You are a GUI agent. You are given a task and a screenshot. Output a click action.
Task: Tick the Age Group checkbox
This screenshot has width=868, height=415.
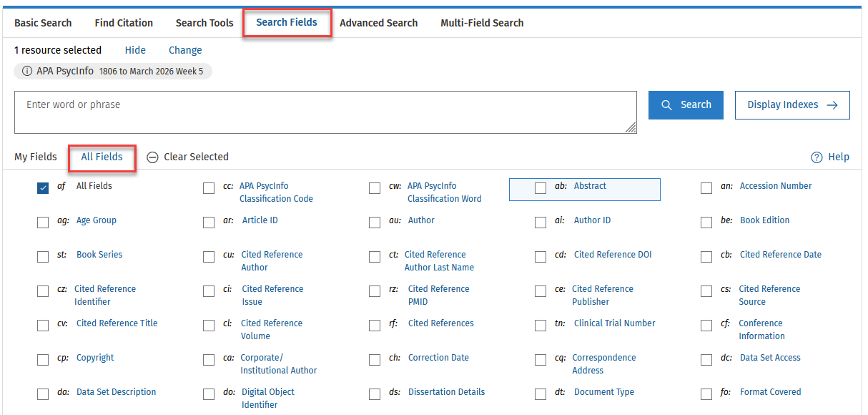pyautogui.click(x=43, y=223)
